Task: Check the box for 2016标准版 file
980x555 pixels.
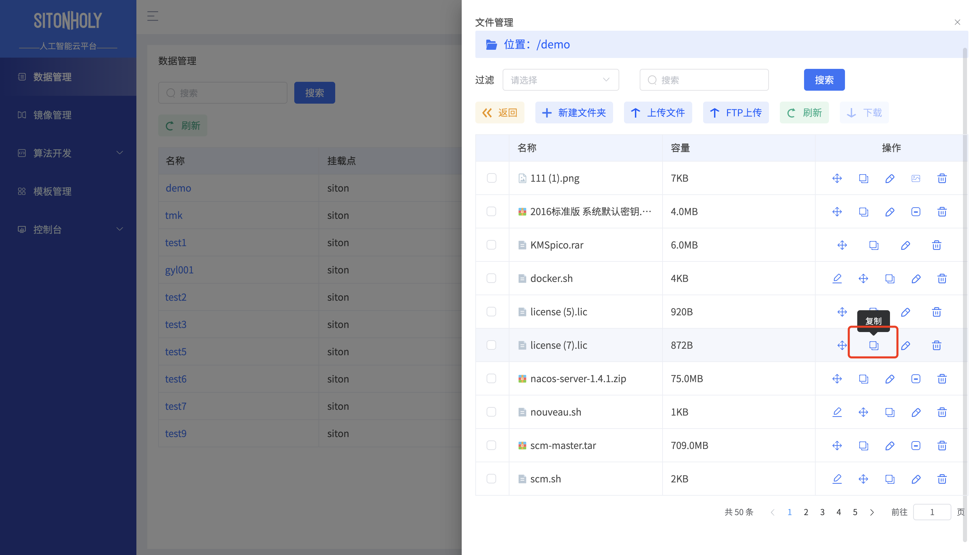Action: point(491,212)
